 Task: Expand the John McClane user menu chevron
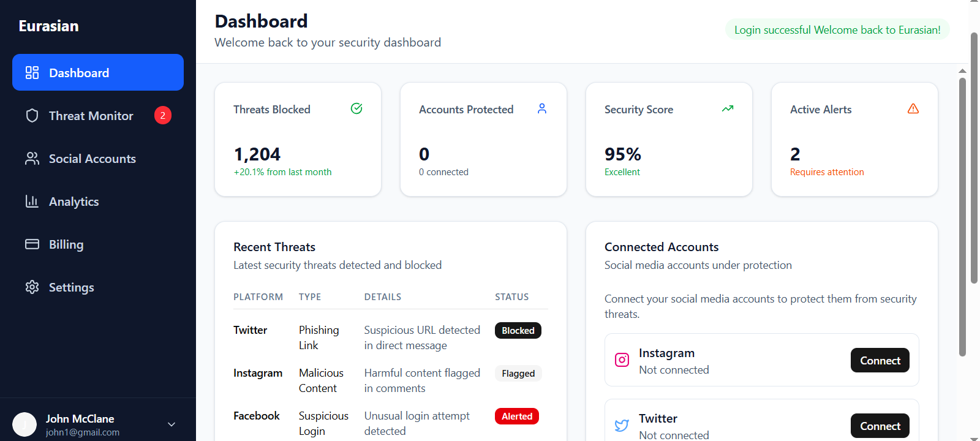171,424
